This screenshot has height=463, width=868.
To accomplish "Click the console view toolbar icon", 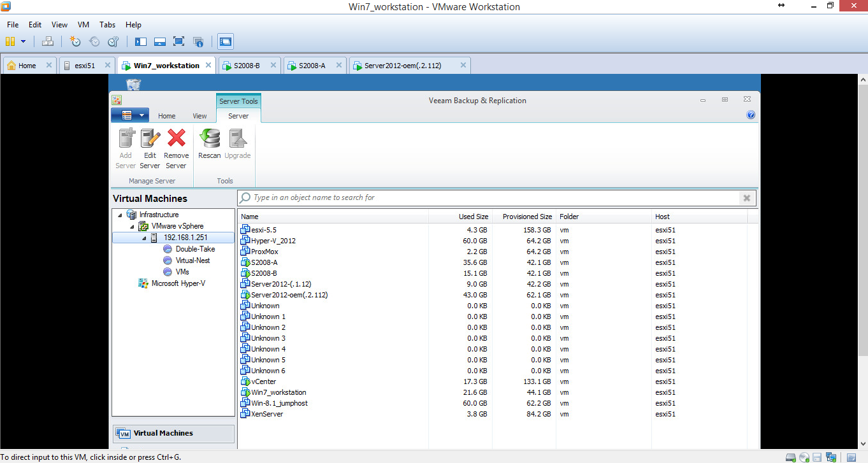I will pos(226,41).
